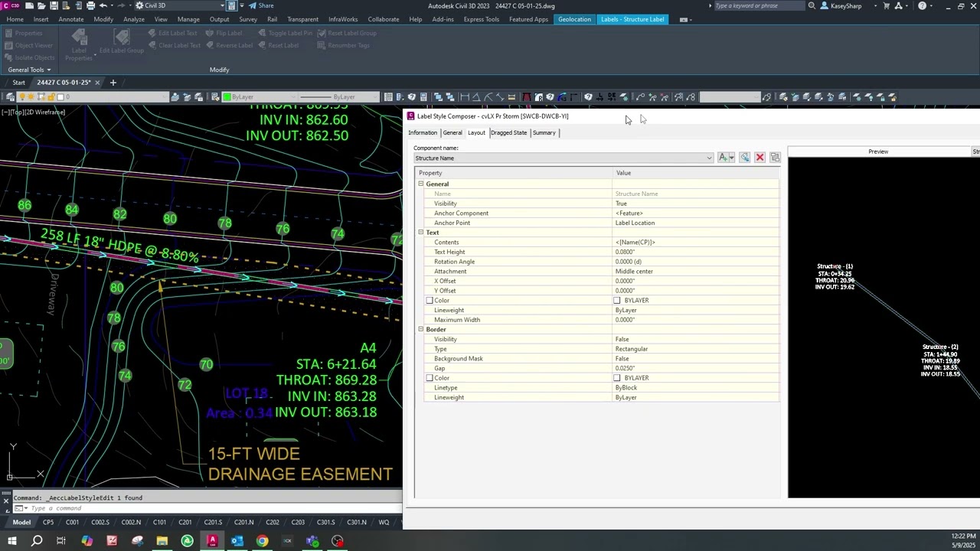Open the Autodesk App Store cart icon
Viewport: 980px width, 551px height.
tap(885, 5)
